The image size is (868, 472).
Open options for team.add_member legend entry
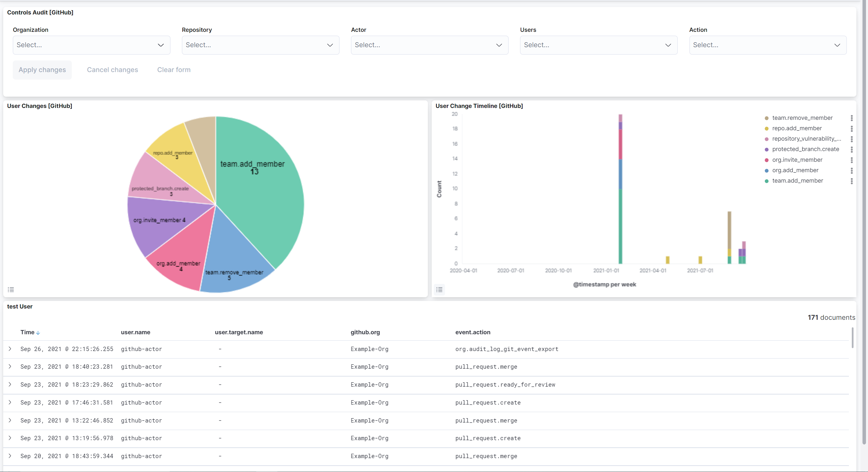tap(851, 181)
